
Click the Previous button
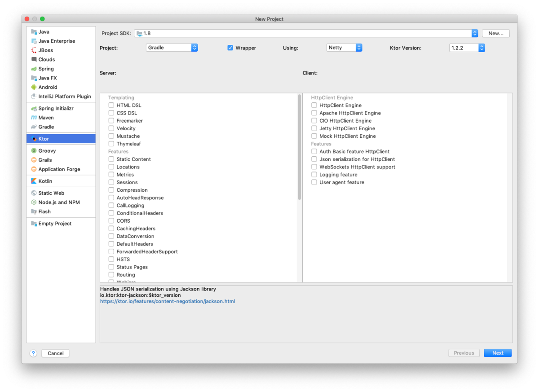464,353
